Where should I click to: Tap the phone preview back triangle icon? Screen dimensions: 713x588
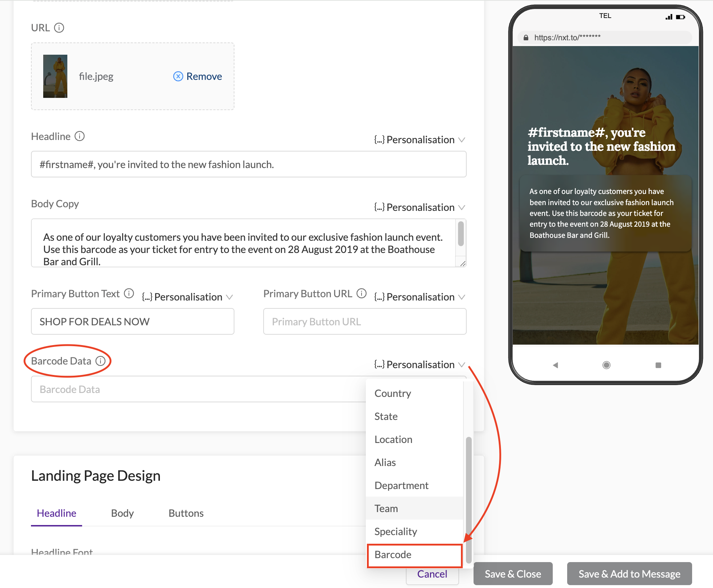point(555,365)
